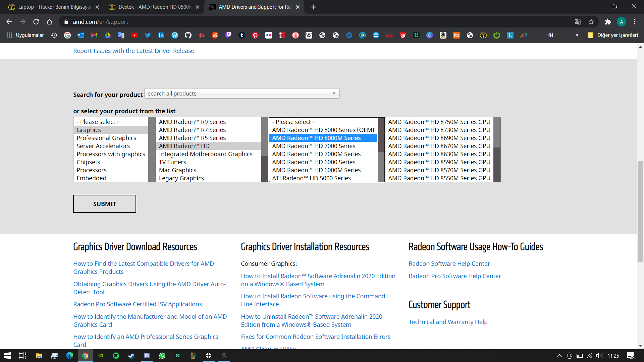Screen dimensions: 644x362
Task: Select the AMD Drivers and Support tab
Action: [254, 7]
